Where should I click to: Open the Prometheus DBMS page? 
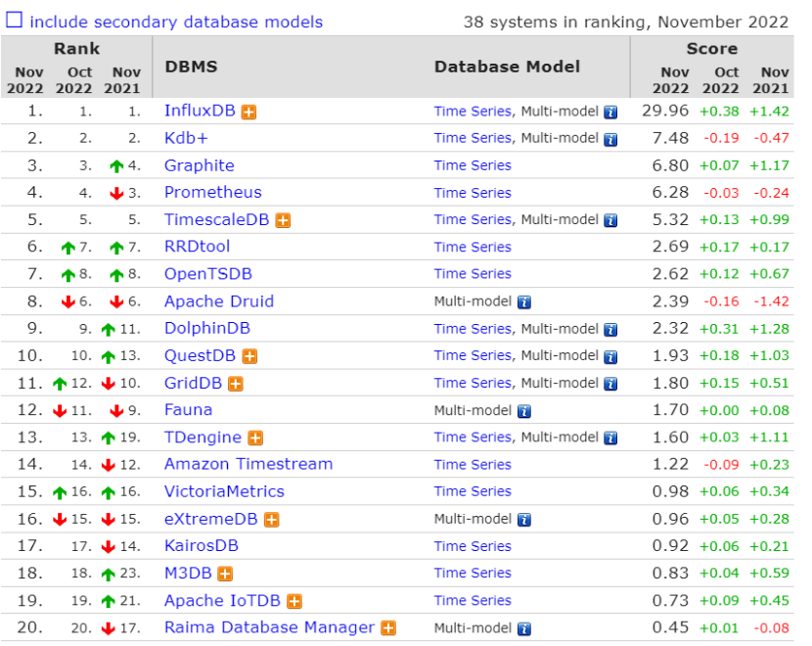click(212, 192)
